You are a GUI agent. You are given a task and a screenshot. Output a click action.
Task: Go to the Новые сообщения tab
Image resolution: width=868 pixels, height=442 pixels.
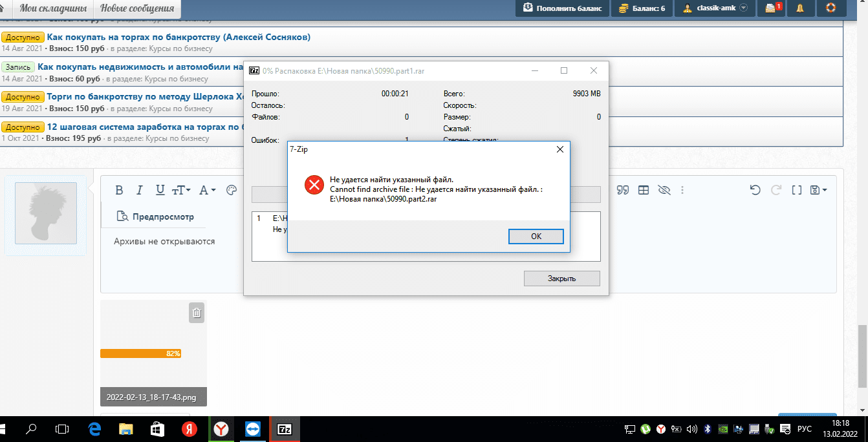pos(137,8)
